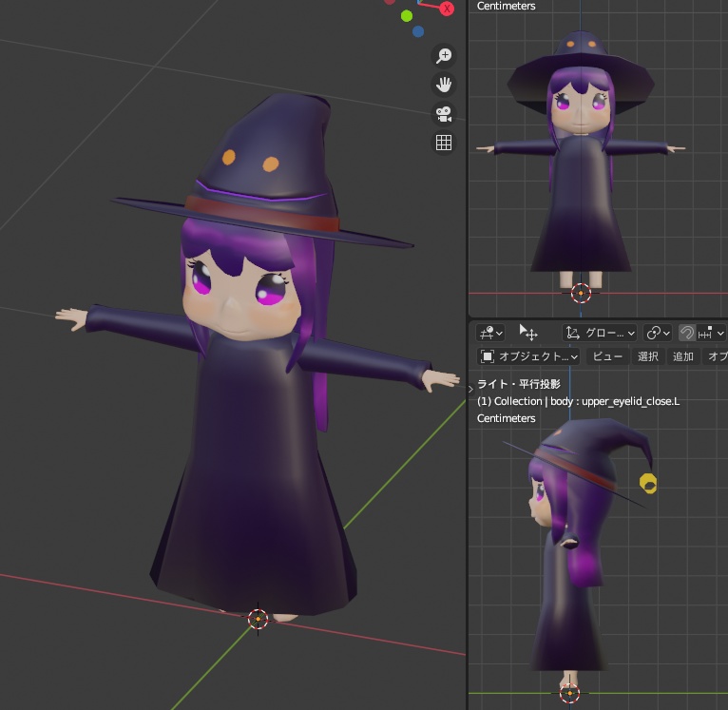This screenshot has height=710, width=728.
Task: Open the 選択 menu
Action: click(647, 356)
